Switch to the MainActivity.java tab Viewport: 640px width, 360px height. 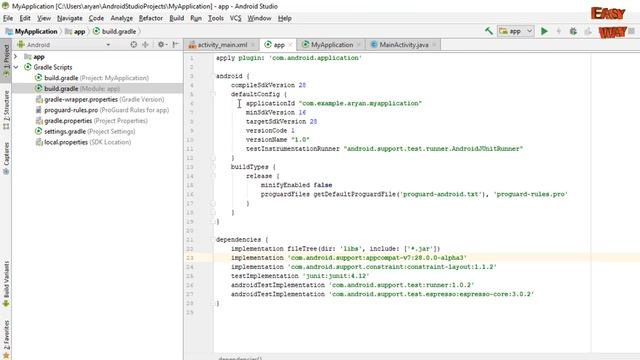pos(404,45)
